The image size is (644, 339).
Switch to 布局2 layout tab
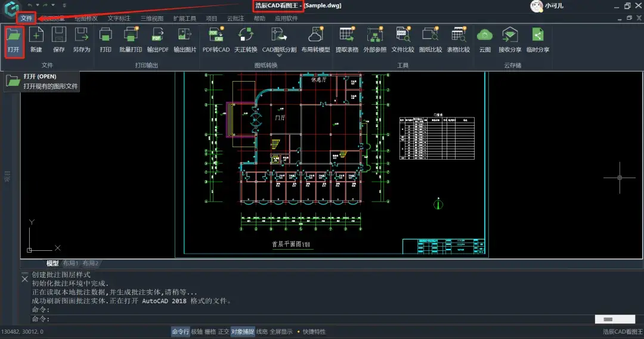pos(91,263)
